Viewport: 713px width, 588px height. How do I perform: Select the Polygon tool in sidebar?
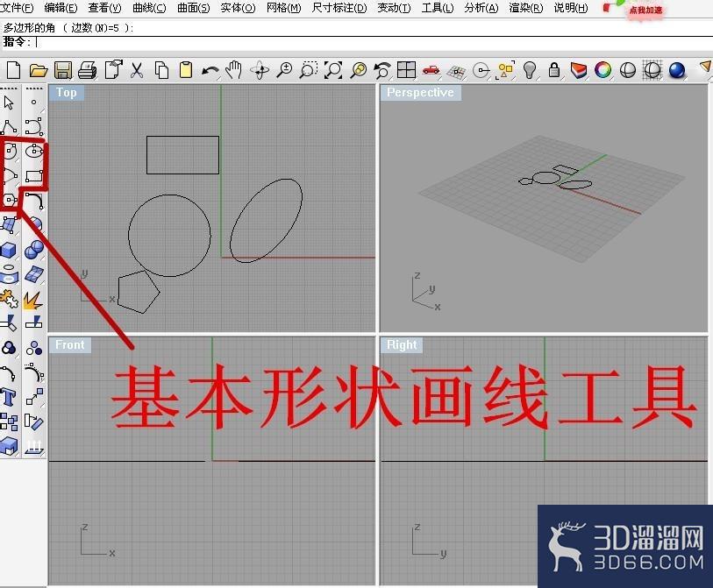click(10, 200)
